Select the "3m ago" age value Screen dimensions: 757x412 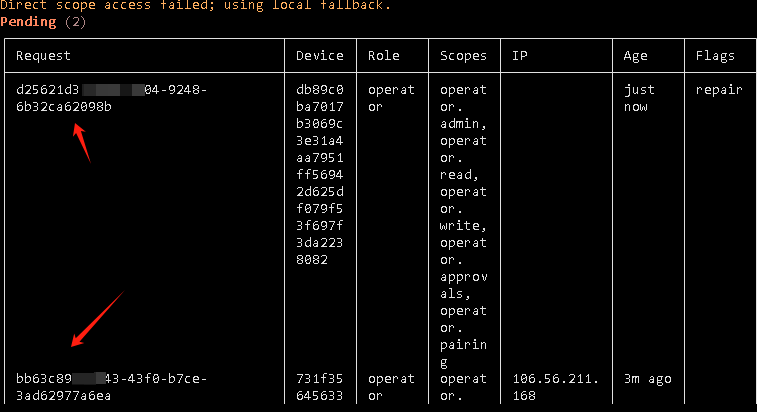coord(647,379)
